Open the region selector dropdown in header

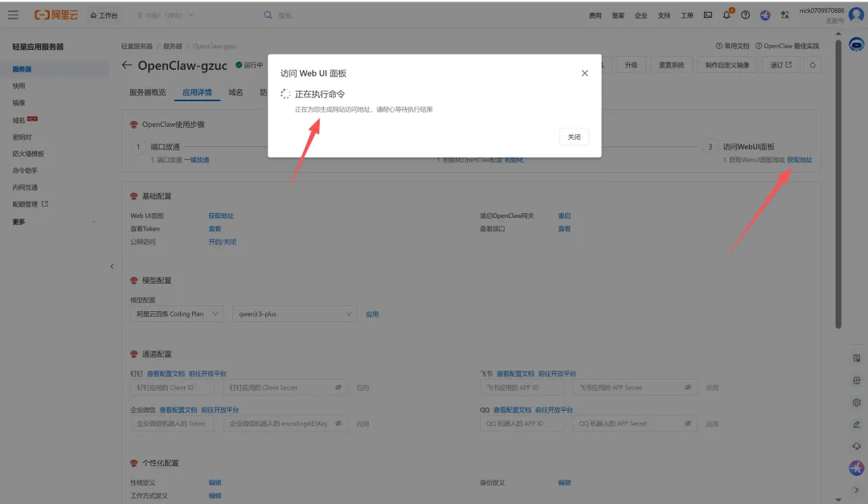(x=165, y=15)
